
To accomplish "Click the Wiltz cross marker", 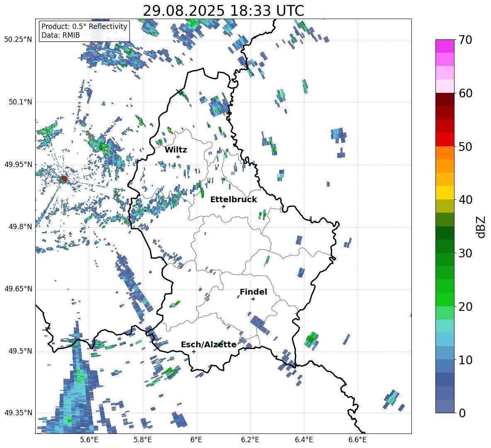I will pyautogui.click(x=178, y=157).
